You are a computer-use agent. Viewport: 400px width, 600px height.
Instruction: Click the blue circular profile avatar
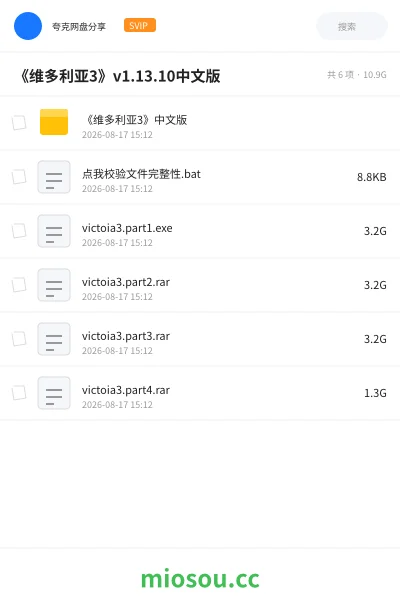[28, 26]
